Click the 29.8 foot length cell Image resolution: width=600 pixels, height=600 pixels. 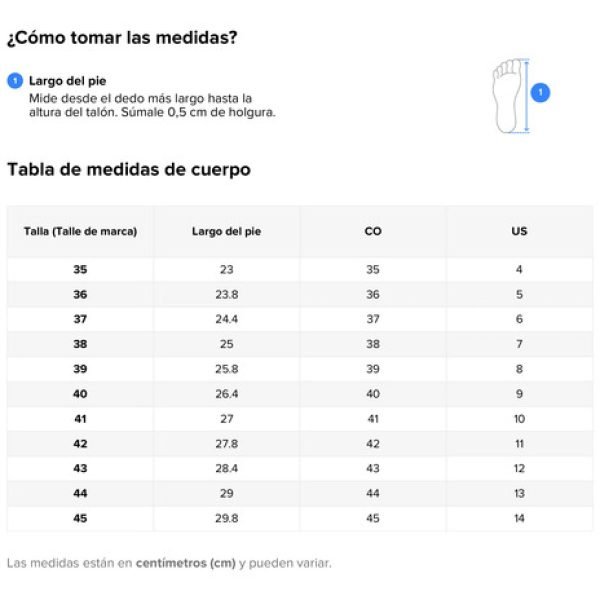pos(227,518)
